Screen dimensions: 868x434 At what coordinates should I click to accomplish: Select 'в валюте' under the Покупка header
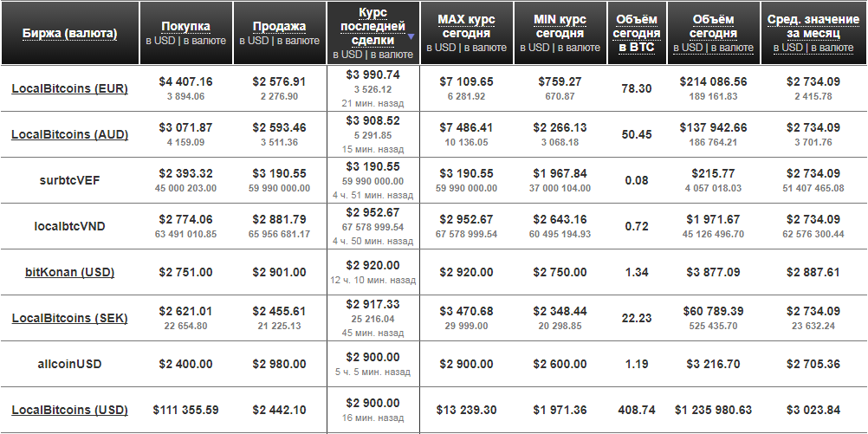pos(204,41)
